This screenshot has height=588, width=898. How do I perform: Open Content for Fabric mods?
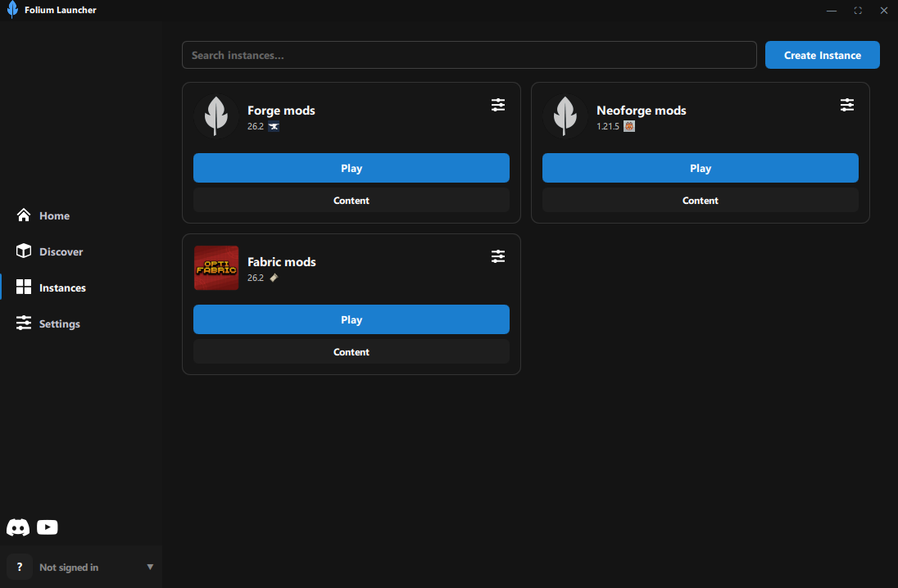point(351,352)
